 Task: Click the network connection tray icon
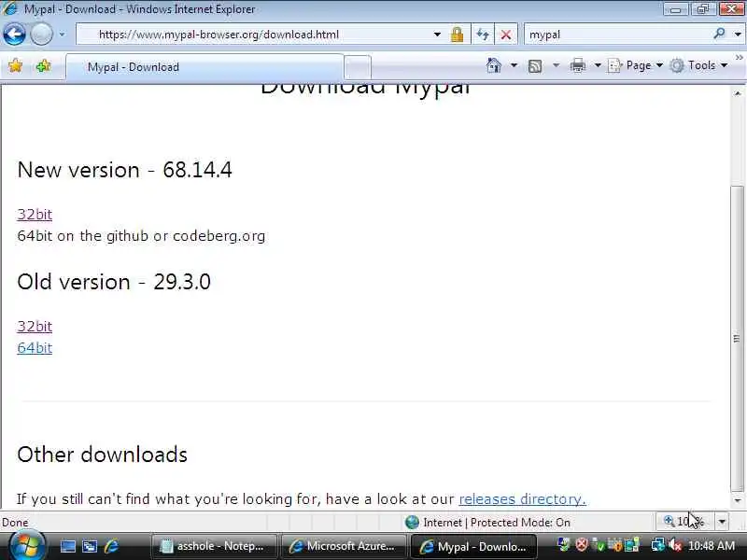657,545
